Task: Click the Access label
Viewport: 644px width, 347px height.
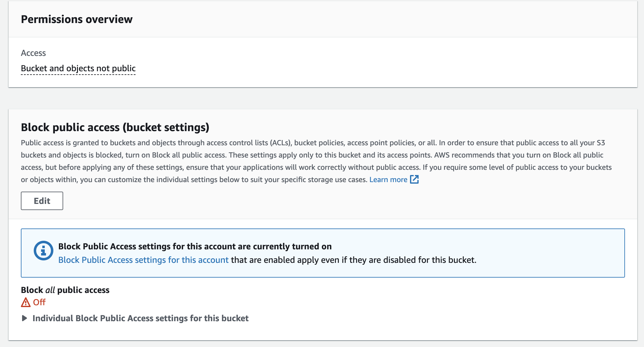Action: [x=33, y=53]
